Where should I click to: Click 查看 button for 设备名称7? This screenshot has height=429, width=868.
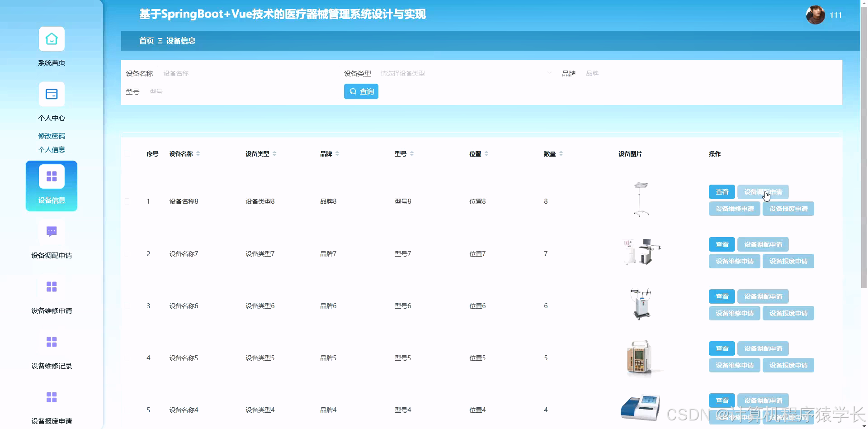[x=722, y=244]
